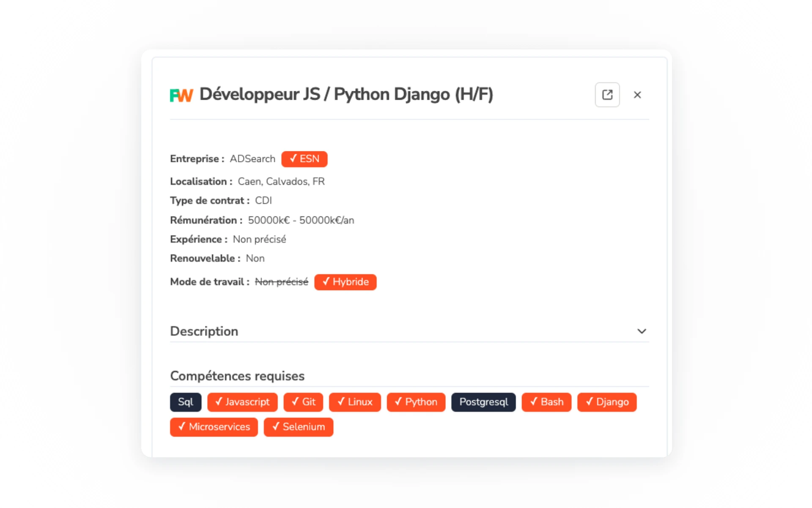Viewport: 812px width, 508px height.
Task: Open job offer in external link icon
Action: coord(607,95)
